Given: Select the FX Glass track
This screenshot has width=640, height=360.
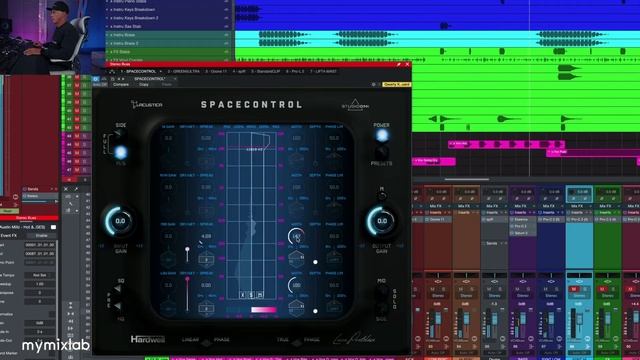Looking at the screenshot, I should click(168, 52).
